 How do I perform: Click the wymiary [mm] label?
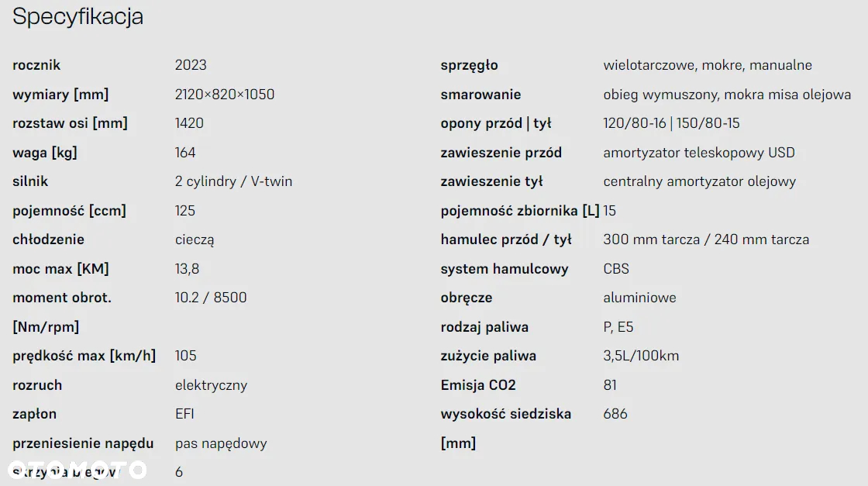click(x=60, y=94)
